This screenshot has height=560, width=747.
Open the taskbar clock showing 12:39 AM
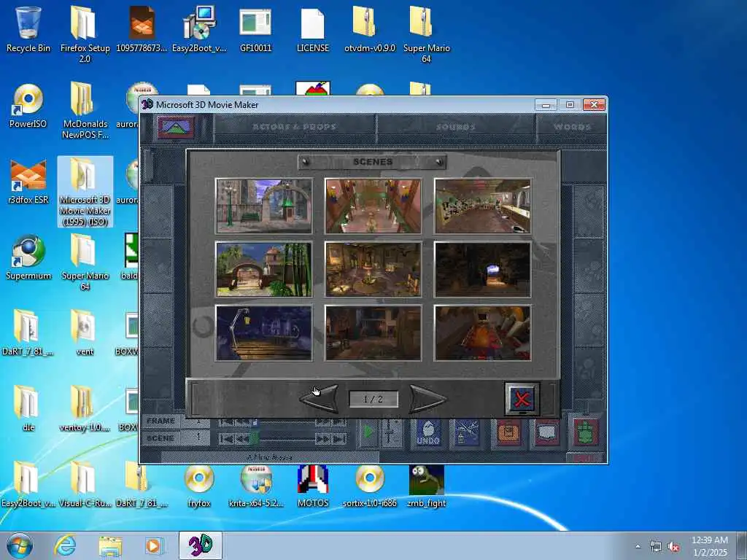pyautogui.click(x=709, y=546)
